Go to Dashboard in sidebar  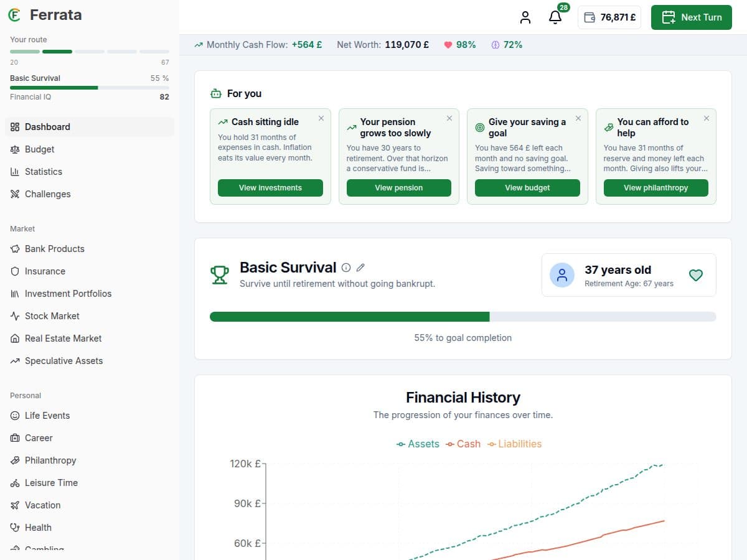(90, 127)
